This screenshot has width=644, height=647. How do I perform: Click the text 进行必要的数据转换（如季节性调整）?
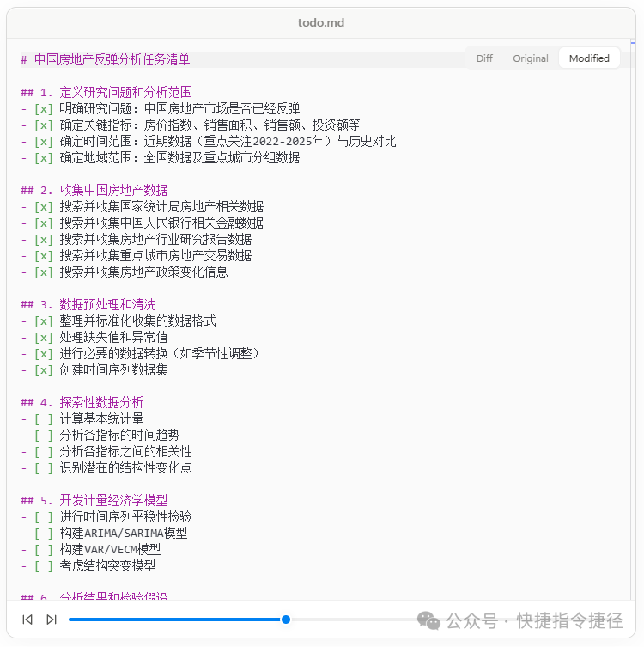point(161,354)
